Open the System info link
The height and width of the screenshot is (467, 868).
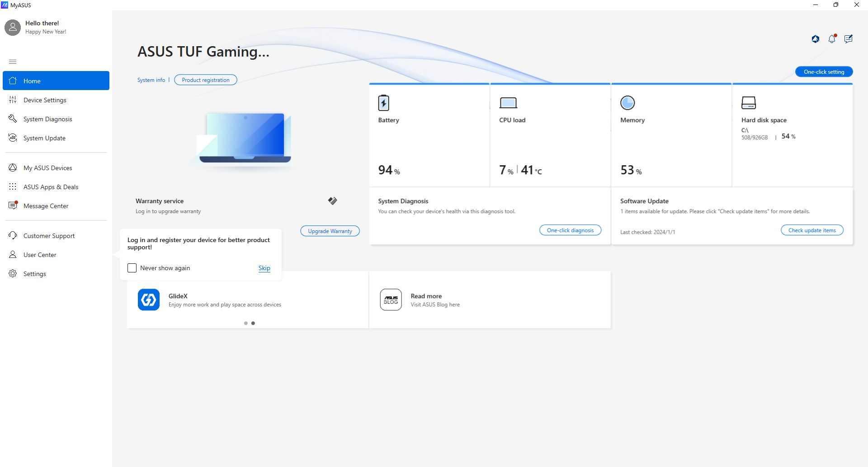click(x=151, y=80)
